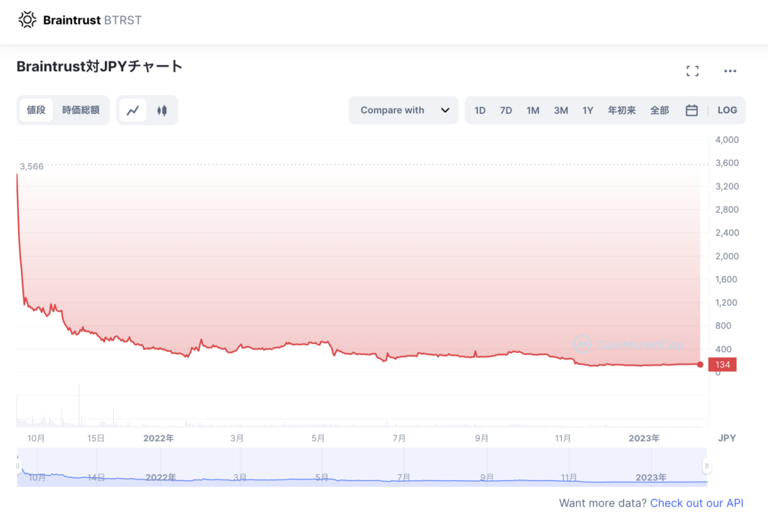Click the right range slider handle
The height and width of the screenshot is (532, 768).
706,467
